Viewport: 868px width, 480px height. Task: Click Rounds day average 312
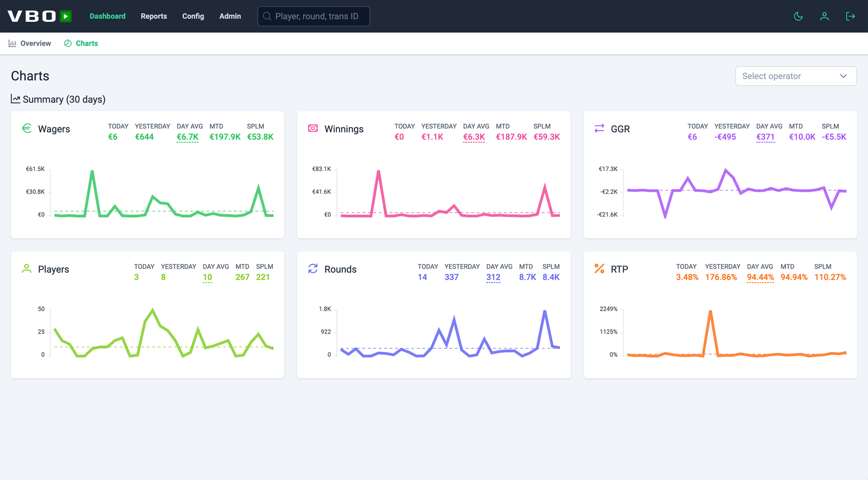click(x=493, y=278)
